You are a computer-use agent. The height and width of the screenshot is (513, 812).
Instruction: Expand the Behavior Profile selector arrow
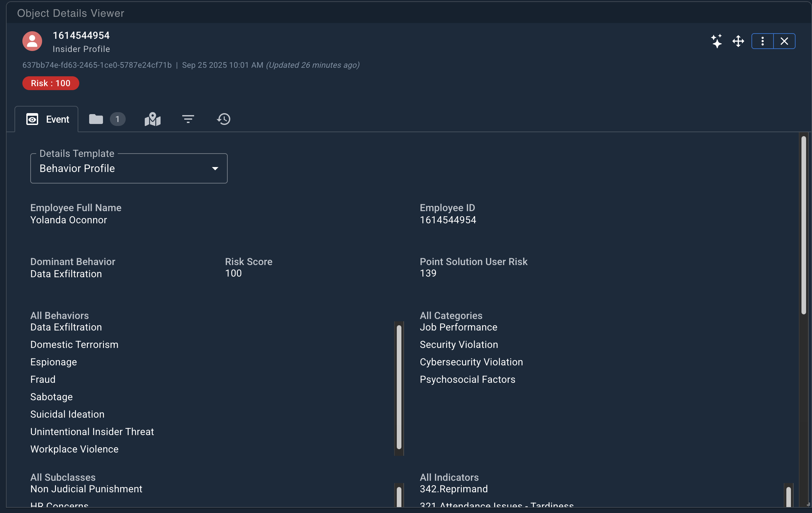[x=215, y=168]
